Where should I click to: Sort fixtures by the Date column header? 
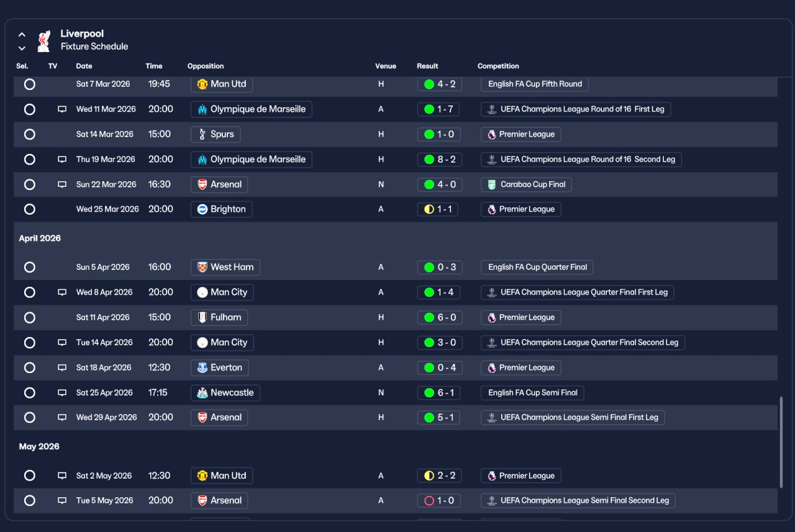[x=84, y=66]
